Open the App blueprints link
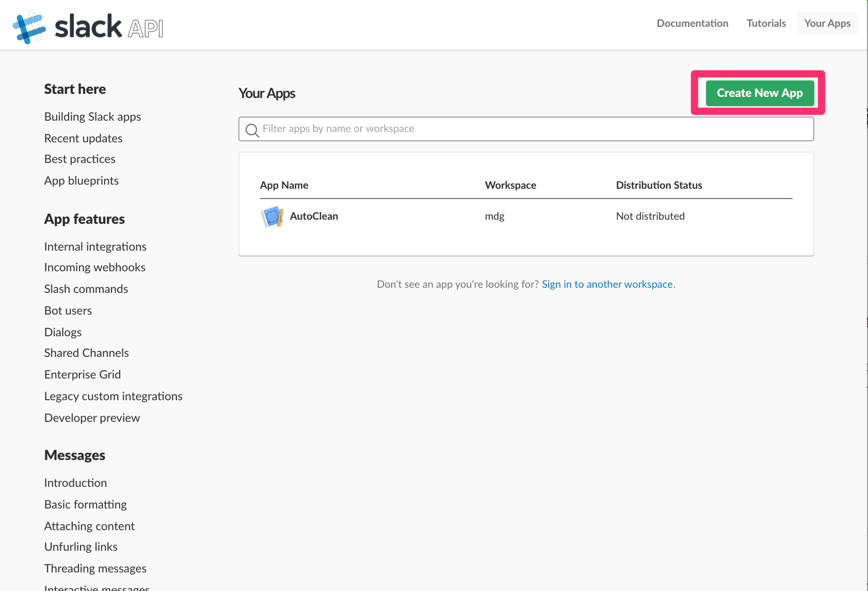868x591 pixels. pos(82,180)
